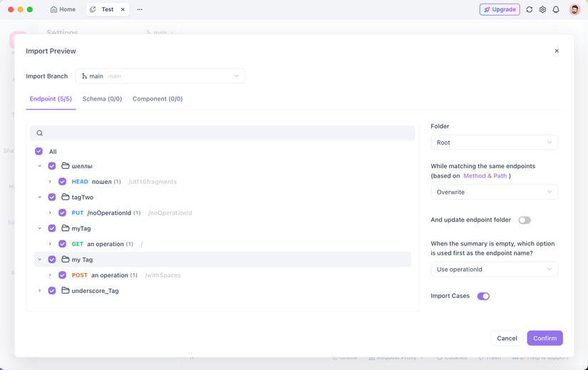Click the sync refresh icon in top bar

pyautogui.click(x=529, y=10)
